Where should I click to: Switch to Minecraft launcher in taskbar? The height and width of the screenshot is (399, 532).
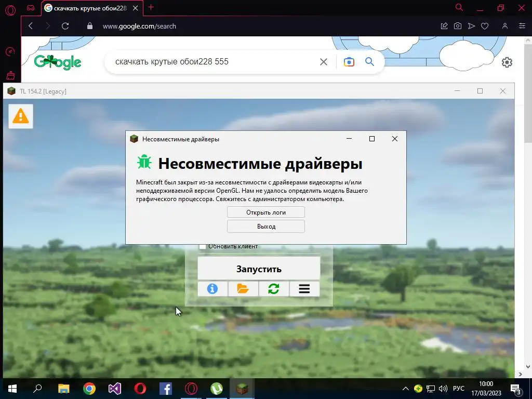[242, 389]
